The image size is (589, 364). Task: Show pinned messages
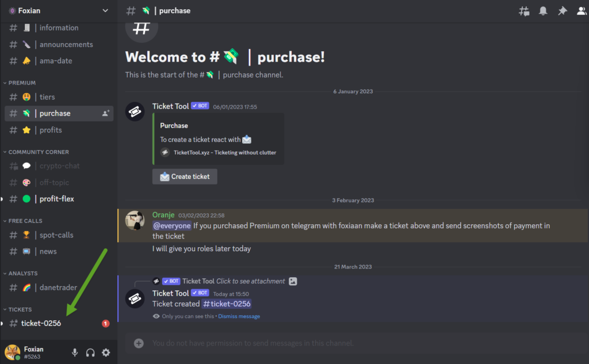click(563, 11)
